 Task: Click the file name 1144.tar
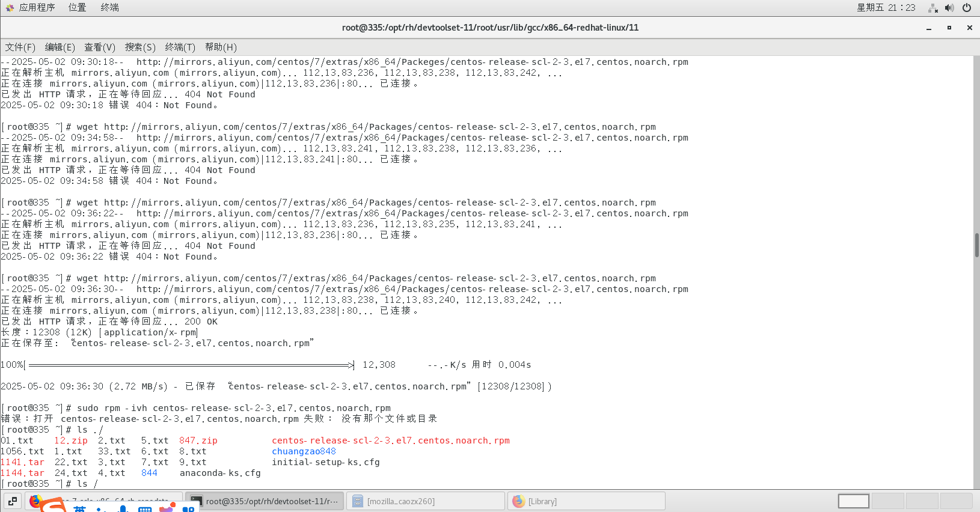click(x=22, y=473)
